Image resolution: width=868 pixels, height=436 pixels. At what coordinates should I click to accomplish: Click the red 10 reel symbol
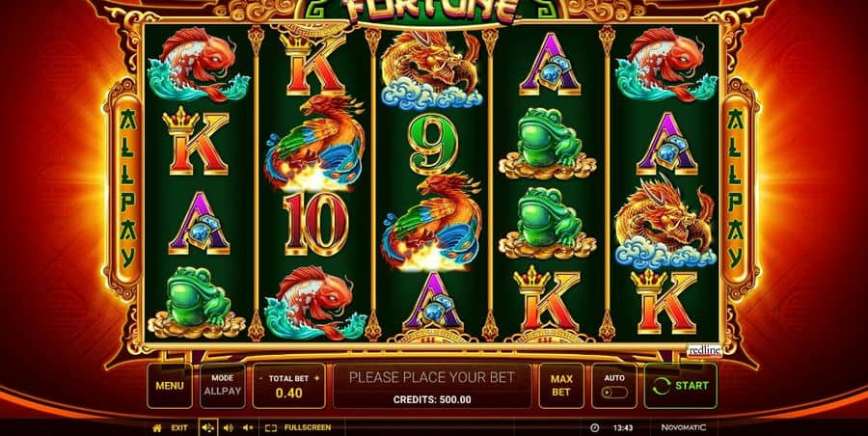(x=316, y=224)
